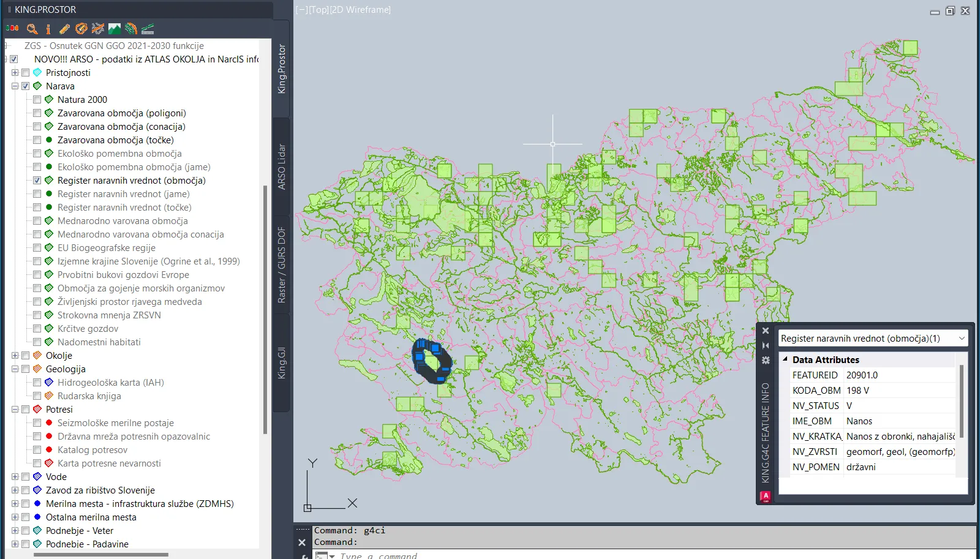Click the green mountain terrain icon
Screen dimensions: 980x559
point(115,29)
